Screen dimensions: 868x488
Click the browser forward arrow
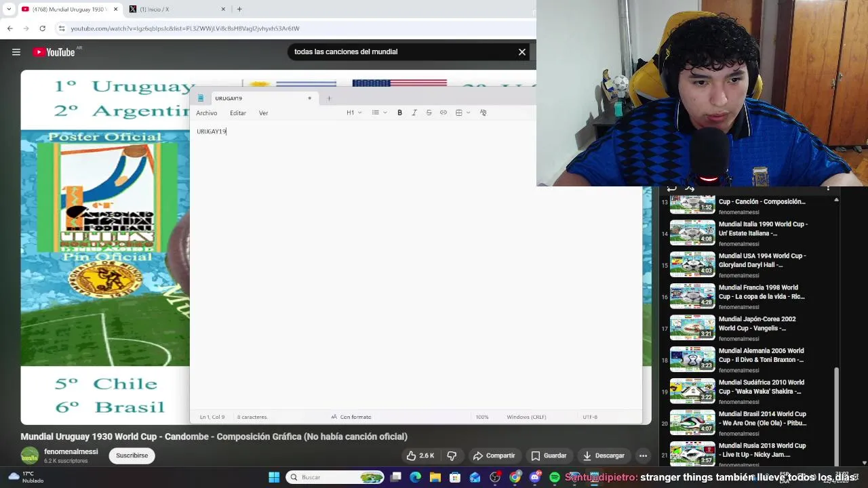tap(26, 28)
